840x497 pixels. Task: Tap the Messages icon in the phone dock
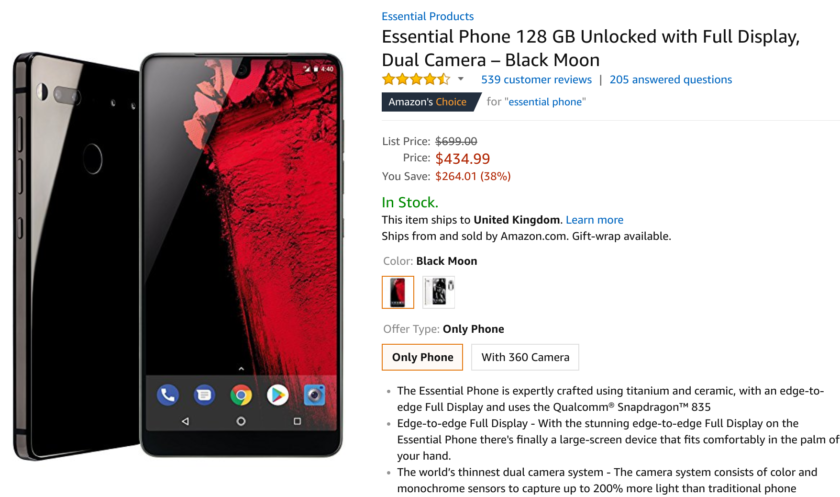tap(204, 395)
